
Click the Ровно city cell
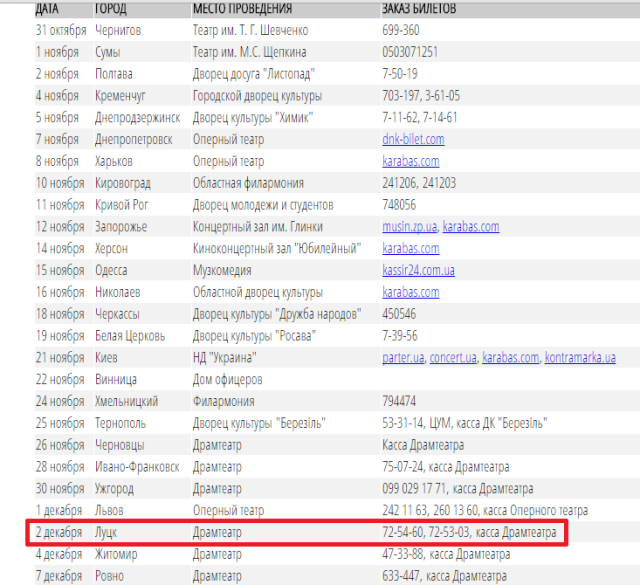coord(110,576)
